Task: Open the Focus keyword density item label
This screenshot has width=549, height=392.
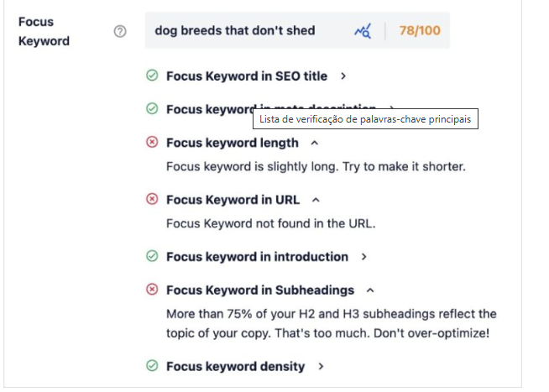Action: click(235, 366)
